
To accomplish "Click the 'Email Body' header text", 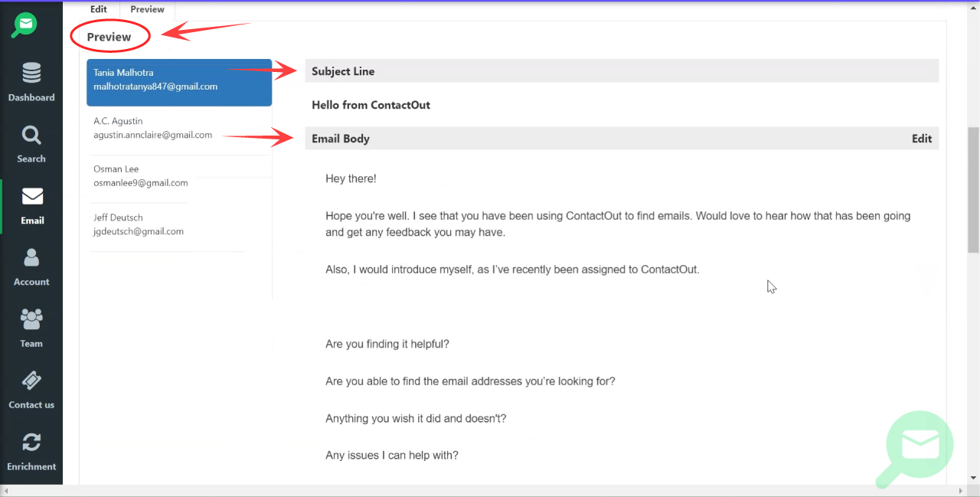I will (x=341, y=139).
